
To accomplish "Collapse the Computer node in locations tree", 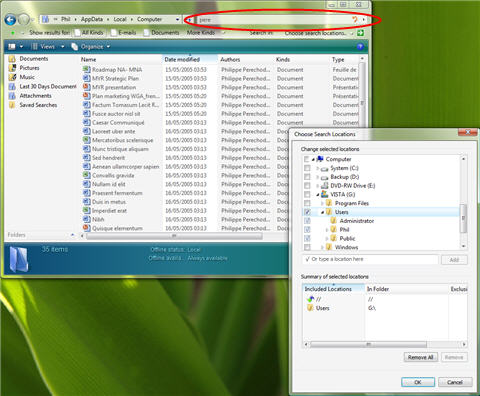I will pyautogui.click(x=313, y=159).
